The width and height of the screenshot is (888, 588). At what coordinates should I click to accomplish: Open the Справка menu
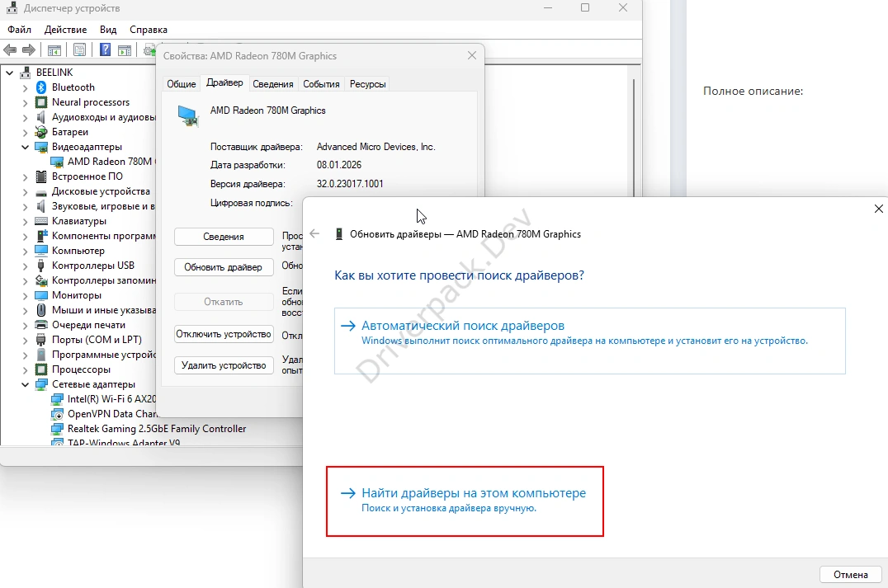pos(149,30)
